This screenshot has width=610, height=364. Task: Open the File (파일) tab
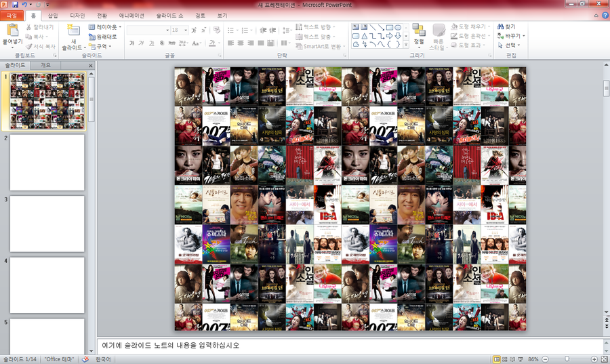[12, 16]
